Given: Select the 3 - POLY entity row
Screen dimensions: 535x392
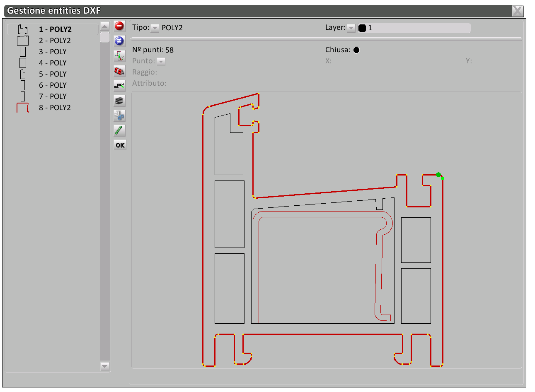Looking at the screenshot, I should tap(53, 52).
